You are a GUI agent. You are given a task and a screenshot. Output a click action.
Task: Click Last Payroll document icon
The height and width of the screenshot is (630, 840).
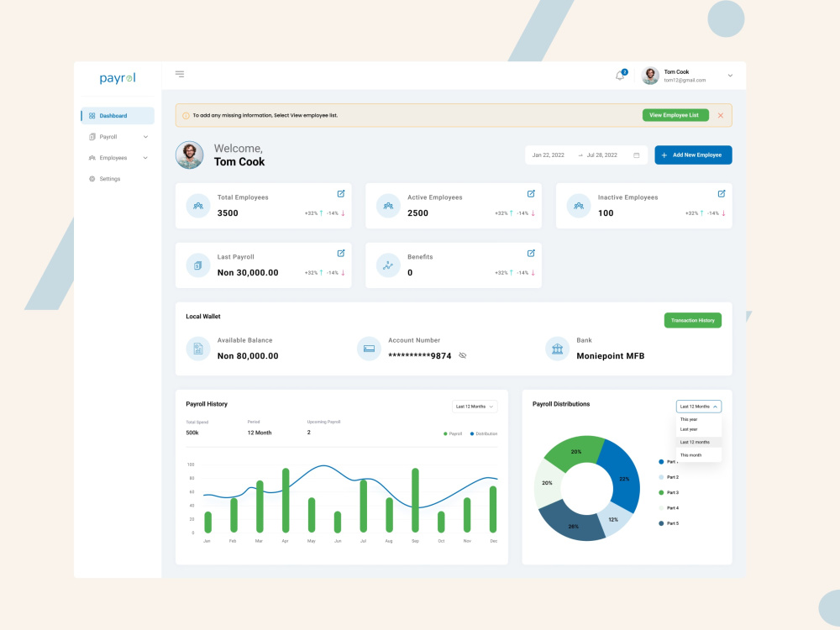tap(198, 265)
